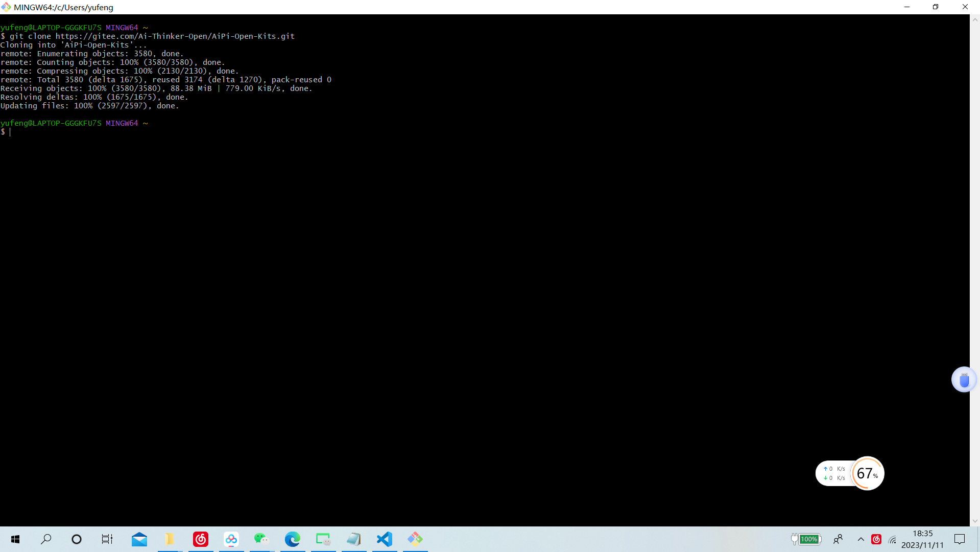Viewport: 980px width, 552px height.
Task: Expand hidden system tray icons
Action: (x=861, y=539)
